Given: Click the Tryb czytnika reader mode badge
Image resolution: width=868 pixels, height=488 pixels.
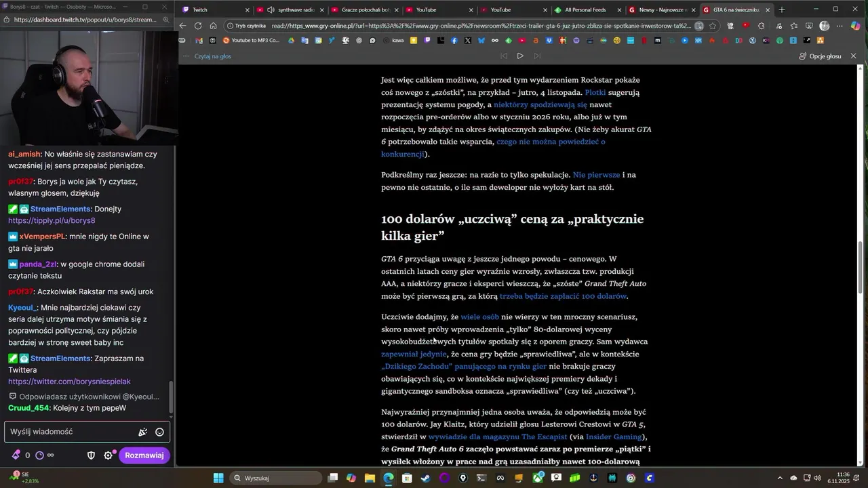Looking at the screenshot, I should click(246, 26).
